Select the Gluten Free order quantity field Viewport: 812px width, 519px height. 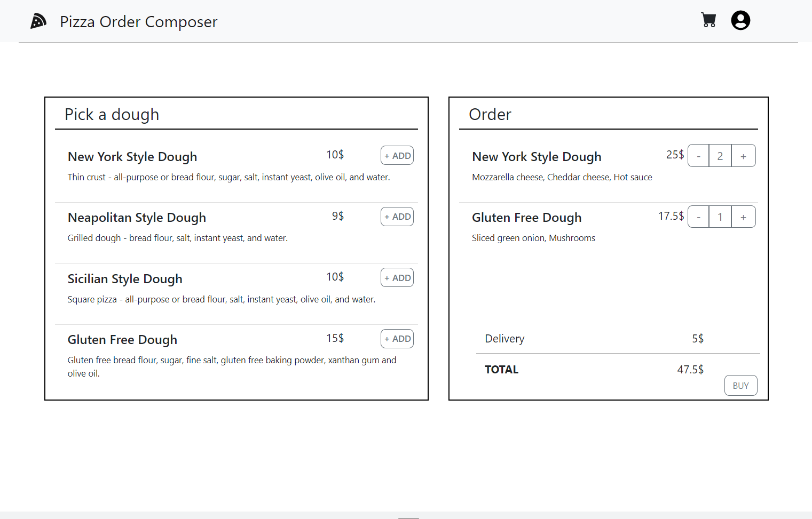pos(720,217)
